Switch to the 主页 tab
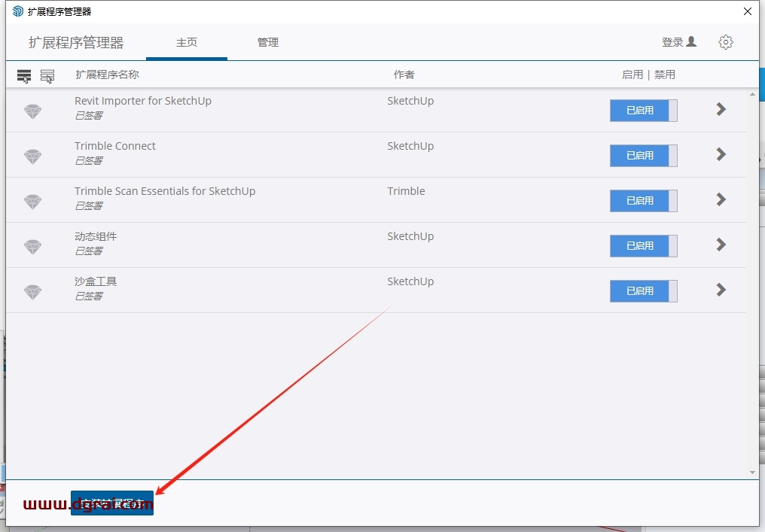This screenshot has height=532, width=765. (187, 42)
